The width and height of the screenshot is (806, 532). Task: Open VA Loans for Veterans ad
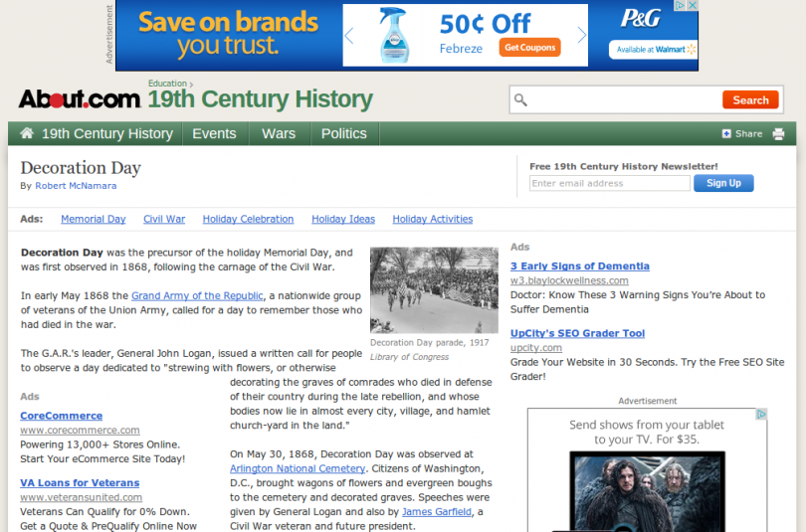point(80,482)
